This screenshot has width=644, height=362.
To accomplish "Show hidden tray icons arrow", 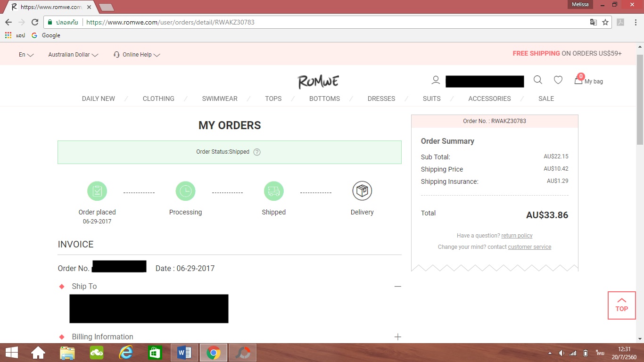I will point(550,353).
